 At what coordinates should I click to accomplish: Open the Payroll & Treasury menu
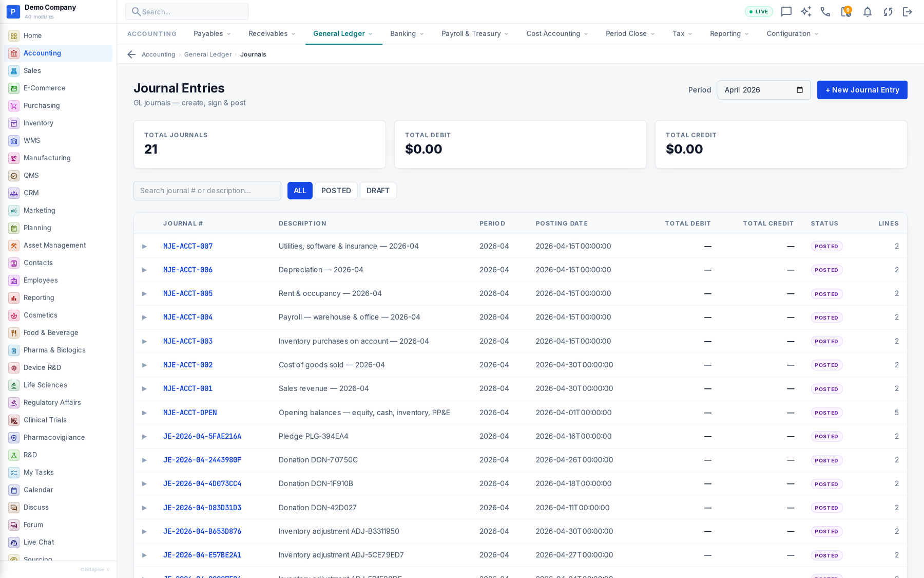tap(475, 34)
